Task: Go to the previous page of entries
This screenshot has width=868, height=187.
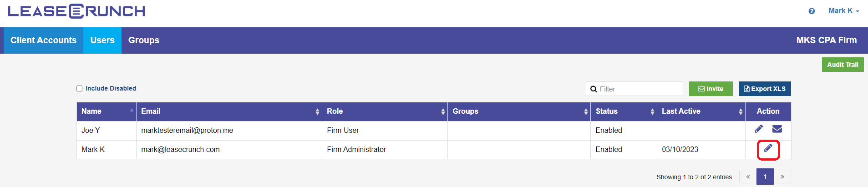Action: [x=748, y=177]
